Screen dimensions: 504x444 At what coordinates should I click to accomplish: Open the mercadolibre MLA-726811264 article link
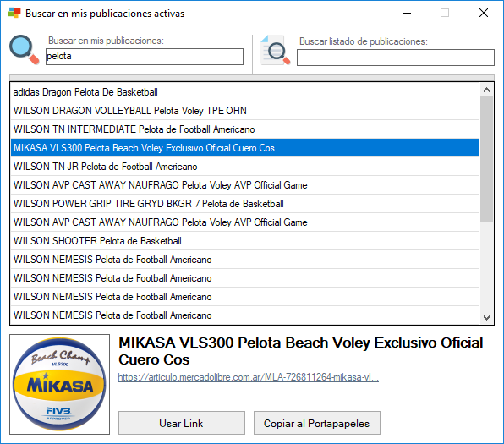248,377
